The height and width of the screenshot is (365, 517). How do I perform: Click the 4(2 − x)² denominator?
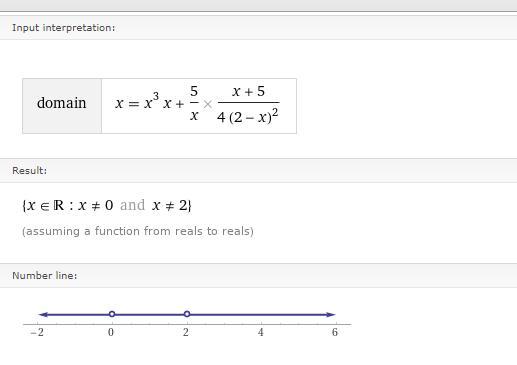tap(248, 116)
